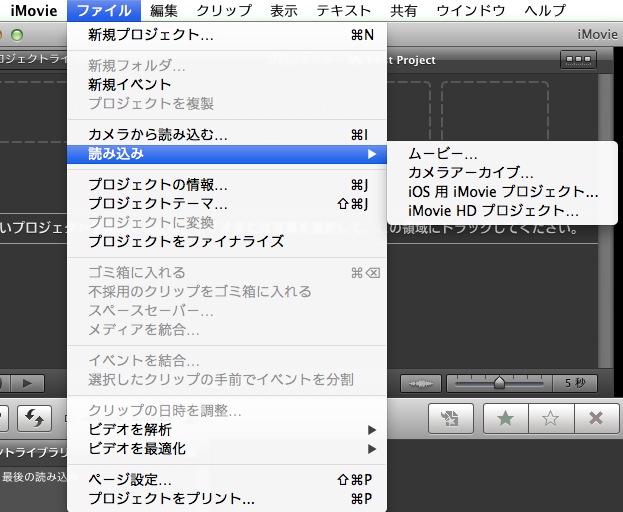Screen dimensions: 623x512
Task: Choose iMovie HD プロジェクト… item
Action: click(502, 211)
